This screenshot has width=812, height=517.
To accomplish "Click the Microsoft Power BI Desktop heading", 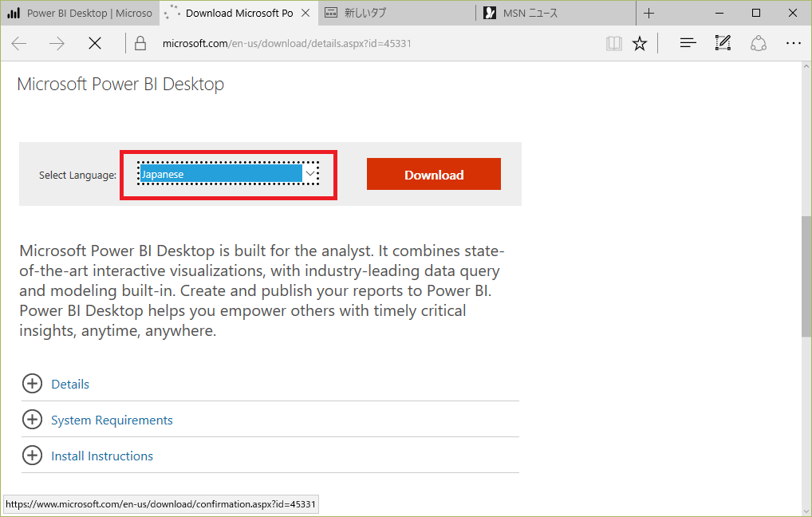I will pos(120,84).
